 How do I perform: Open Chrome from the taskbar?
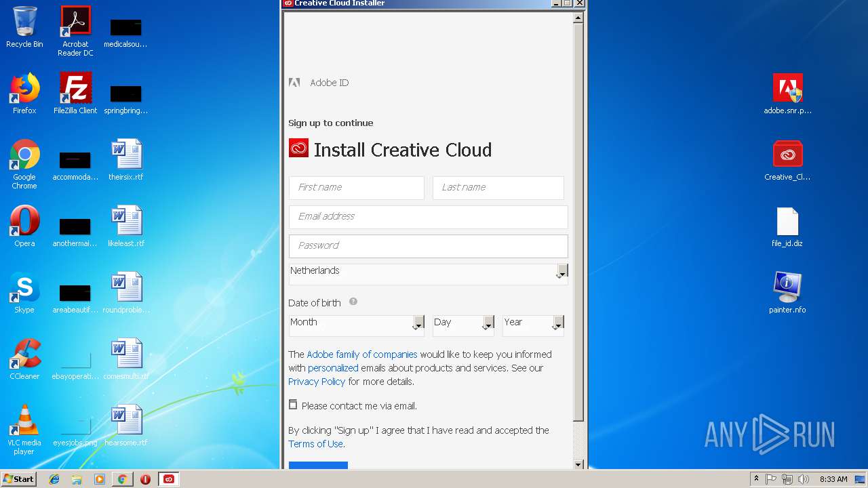tap(122, 479)
